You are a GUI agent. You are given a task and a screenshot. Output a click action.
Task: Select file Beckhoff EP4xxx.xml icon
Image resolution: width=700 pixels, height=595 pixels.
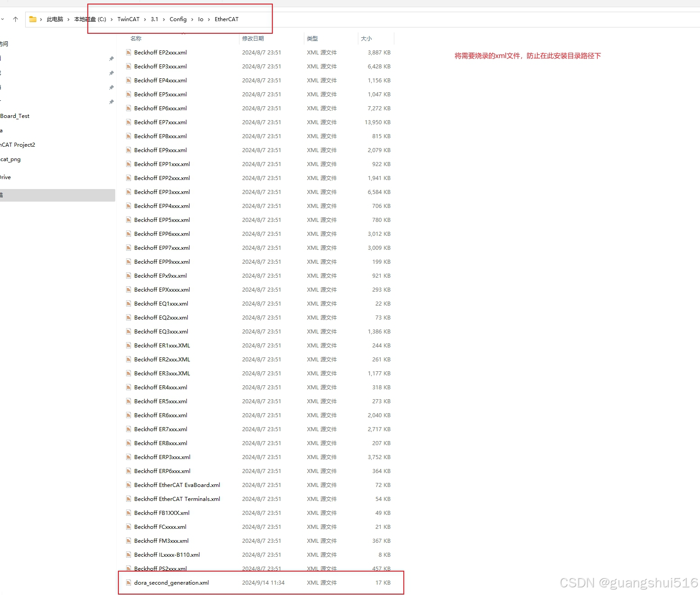point(129,81)
